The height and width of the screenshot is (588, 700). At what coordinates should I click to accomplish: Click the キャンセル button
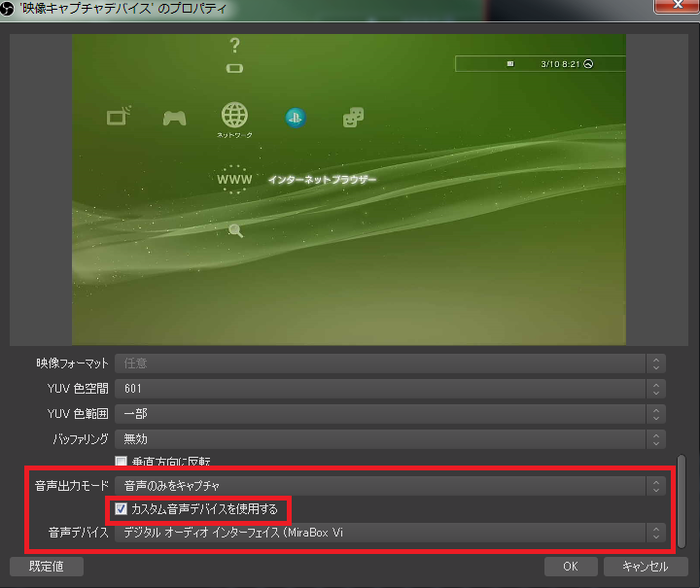[x=646, y=567]
